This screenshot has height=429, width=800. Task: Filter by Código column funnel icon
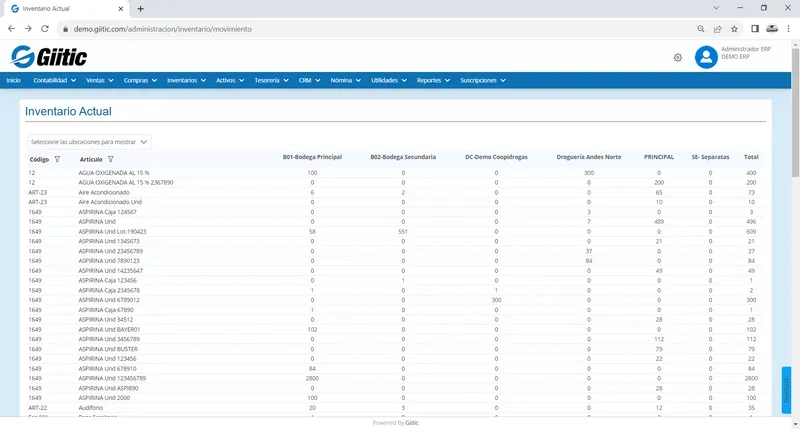tap(57, 159)
